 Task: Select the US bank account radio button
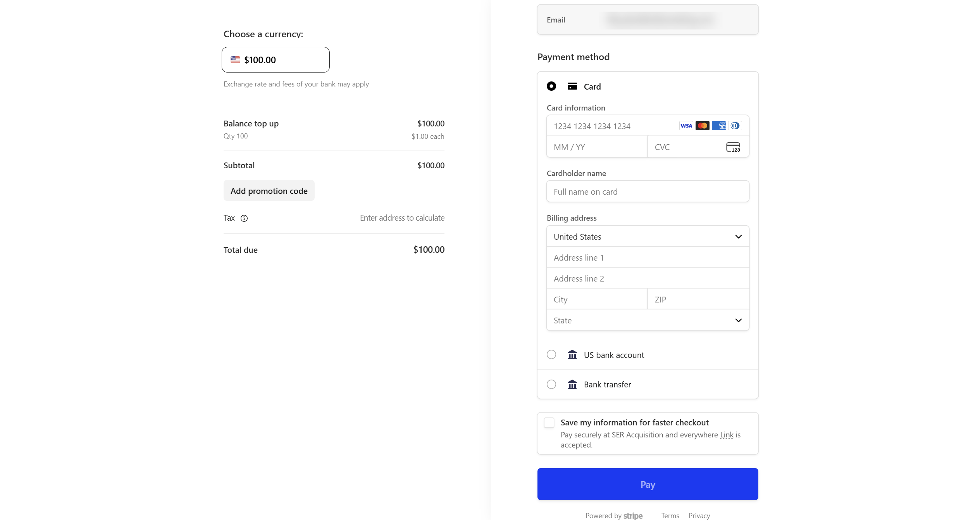(x=551, y=354)
